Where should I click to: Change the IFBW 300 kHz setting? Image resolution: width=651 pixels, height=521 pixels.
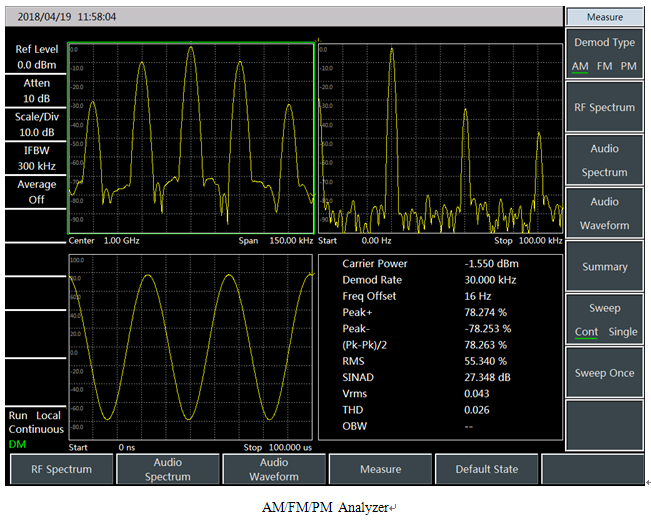(x=36, y=158)
